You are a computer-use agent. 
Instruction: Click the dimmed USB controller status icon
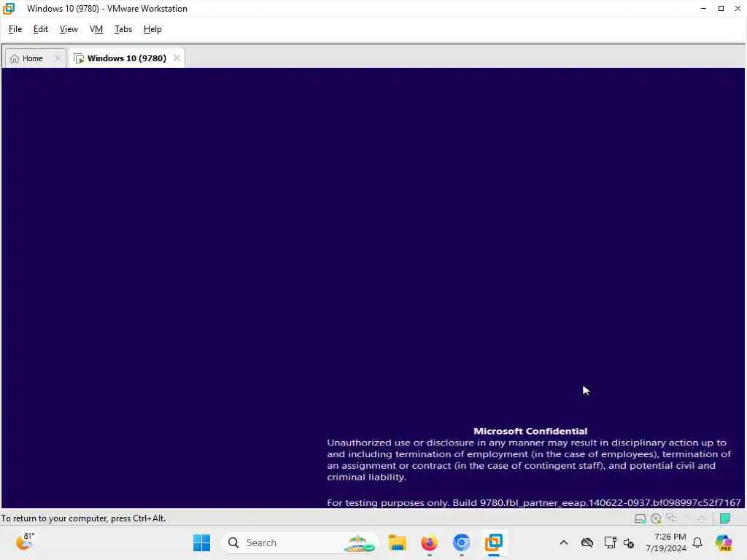(701, 518)
